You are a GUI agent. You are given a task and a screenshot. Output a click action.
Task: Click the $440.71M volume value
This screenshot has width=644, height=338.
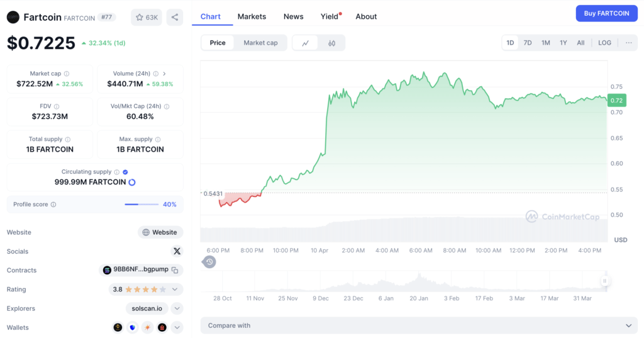[x=125, y=84]
